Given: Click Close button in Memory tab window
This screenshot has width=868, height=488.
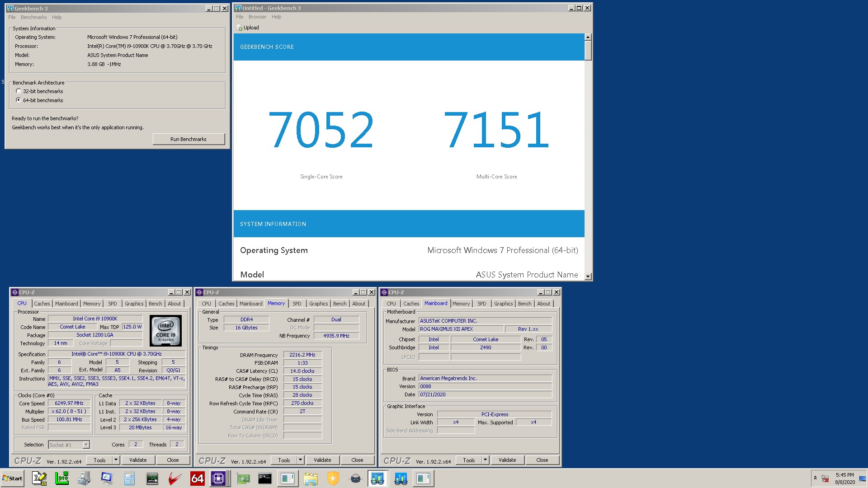Looking at the screenshot, I should pos(357,460).
